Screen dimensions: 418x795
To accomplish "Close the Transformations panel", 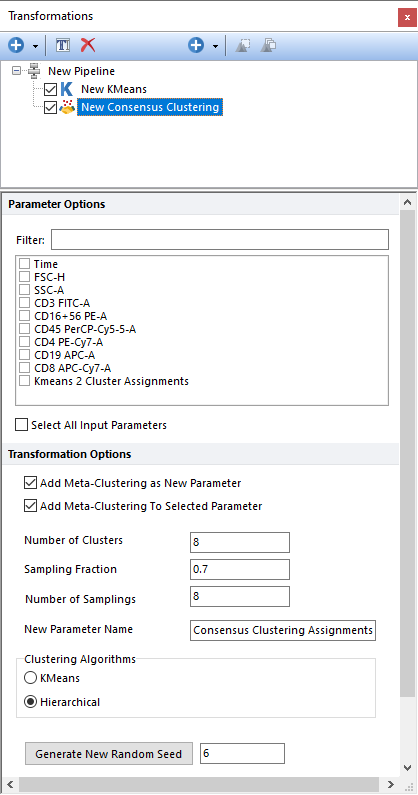I will (407, 17).
